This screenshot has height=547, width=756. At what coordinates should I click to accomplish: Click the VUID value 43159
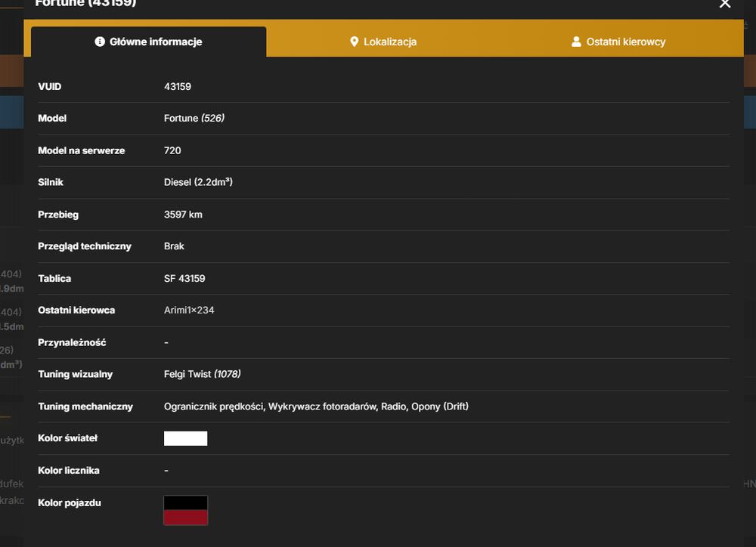pyautogui.click(x=178, y=87)
